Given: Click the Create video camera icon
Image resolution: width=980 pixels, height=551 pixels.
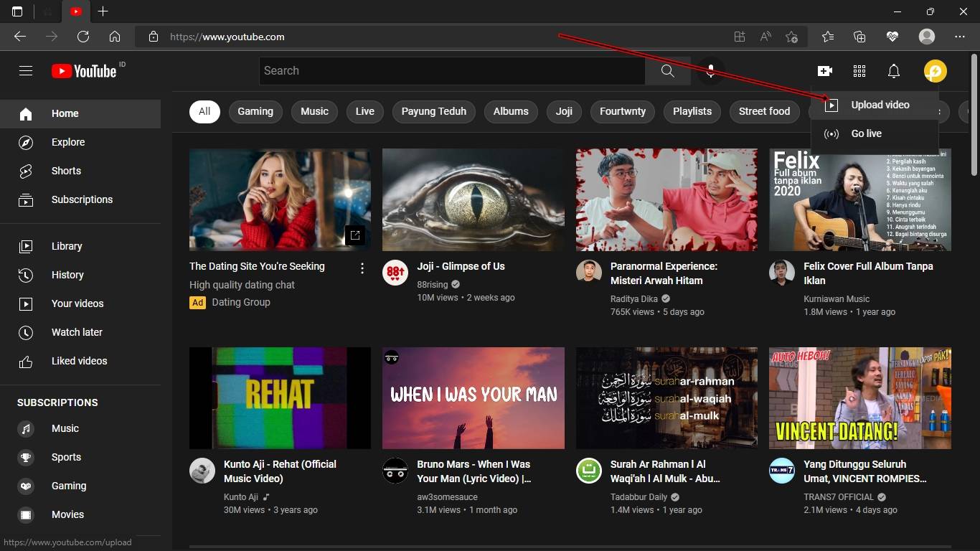Looking at the screenshot, I should pos(824,70).
